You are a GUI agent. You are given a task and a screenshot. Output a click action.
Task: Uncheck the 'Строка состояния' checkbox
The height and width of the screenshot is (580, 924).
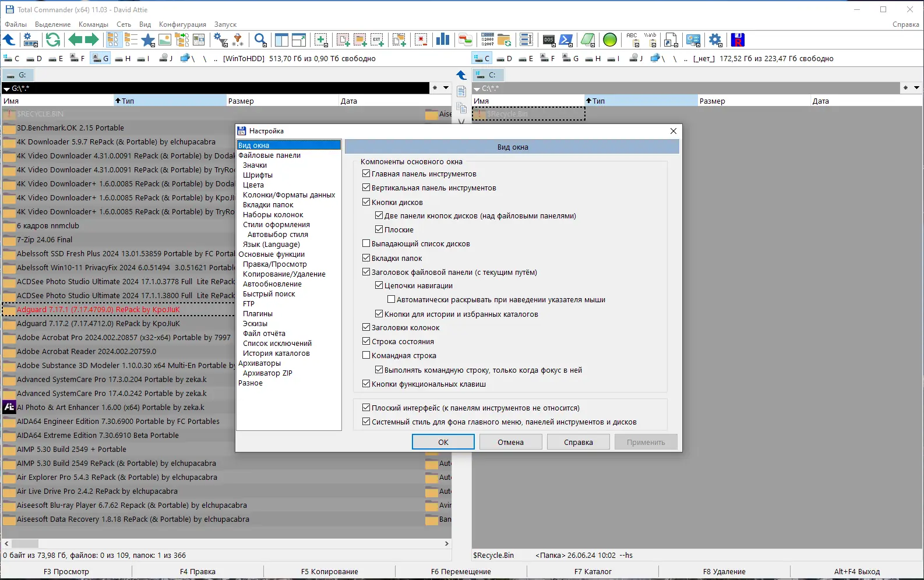366,341
